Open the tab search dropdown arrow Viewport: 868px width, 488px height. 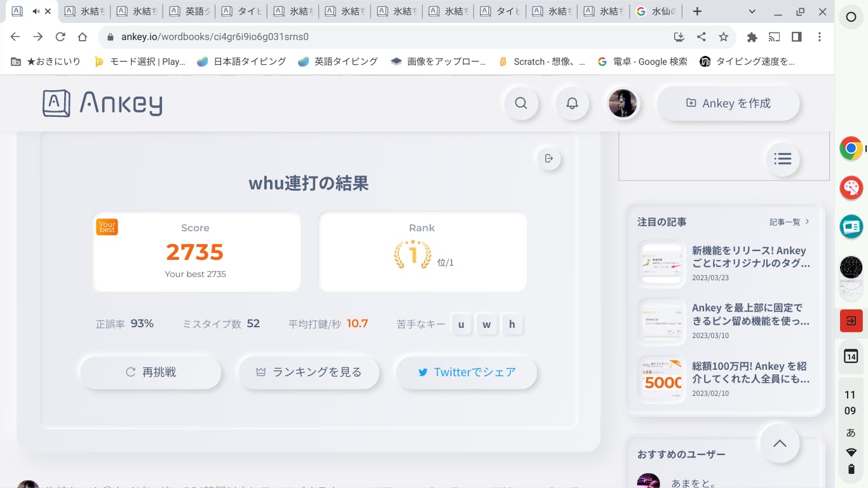752,11
